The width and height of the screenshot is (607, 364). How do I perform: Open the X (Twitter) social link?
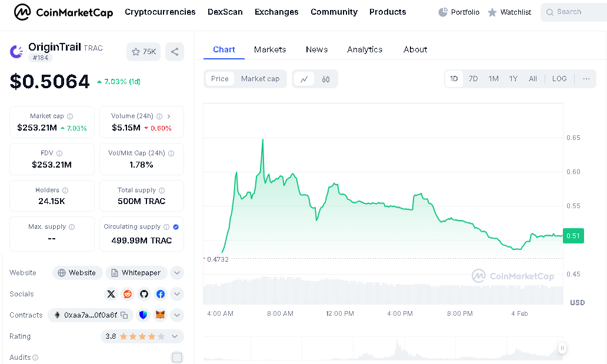coord(111,294)
